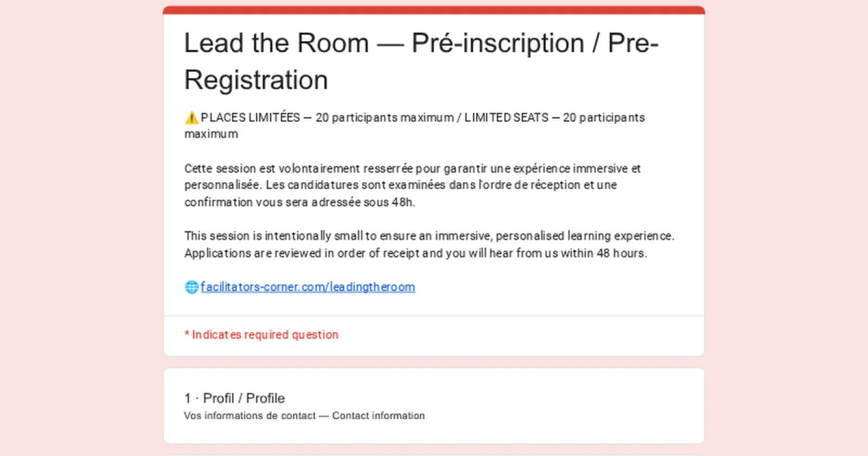
Task: Click the form title 'Lead the Room'
Action: (277, 43)
